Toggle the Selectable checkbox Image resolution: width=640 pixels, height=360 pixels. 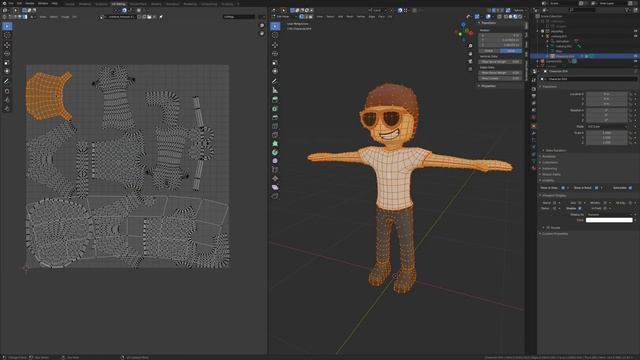tap(630, 188)
